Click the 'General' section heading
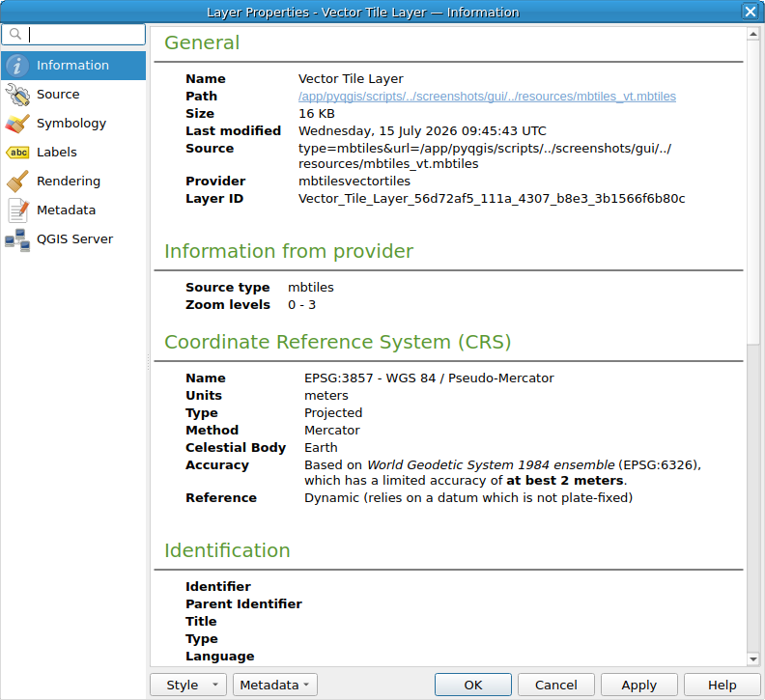Viewport: 765px width, 700px height. click(x=202, y=42)
